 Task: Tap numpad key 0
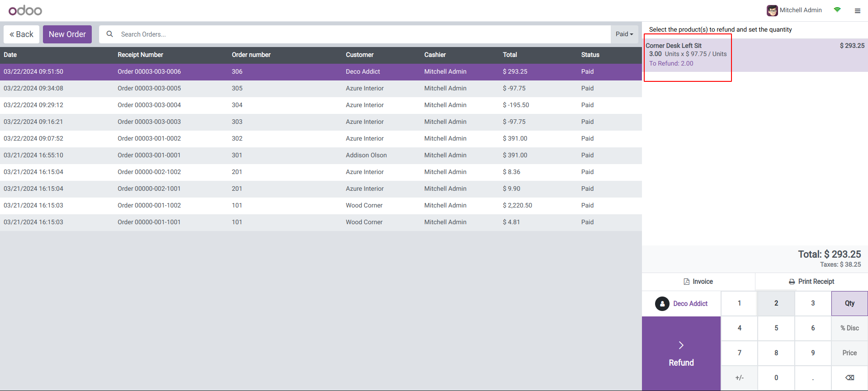coord(776,378)
